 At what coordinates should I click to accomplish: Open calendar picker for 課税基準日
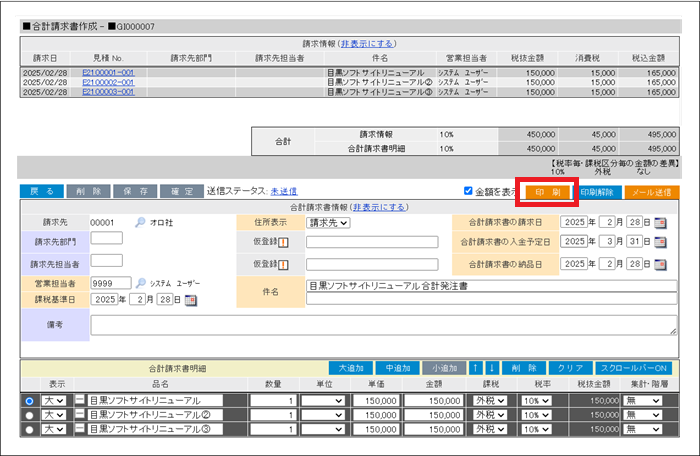pyautogui.click(x=191, y=299)
